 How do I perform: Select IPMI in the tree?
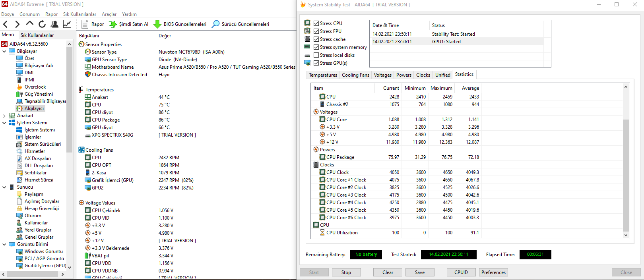coord(29,80)
